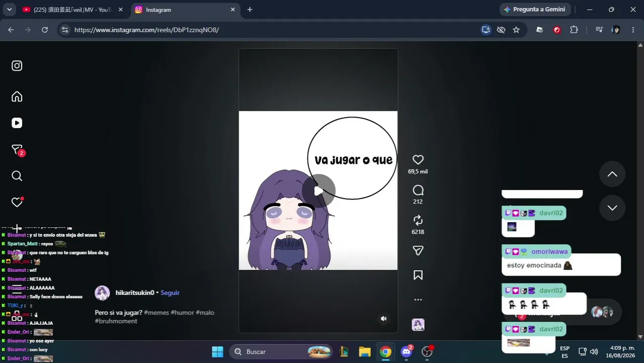Open the Instagram search icon

[x=17, y=176]
